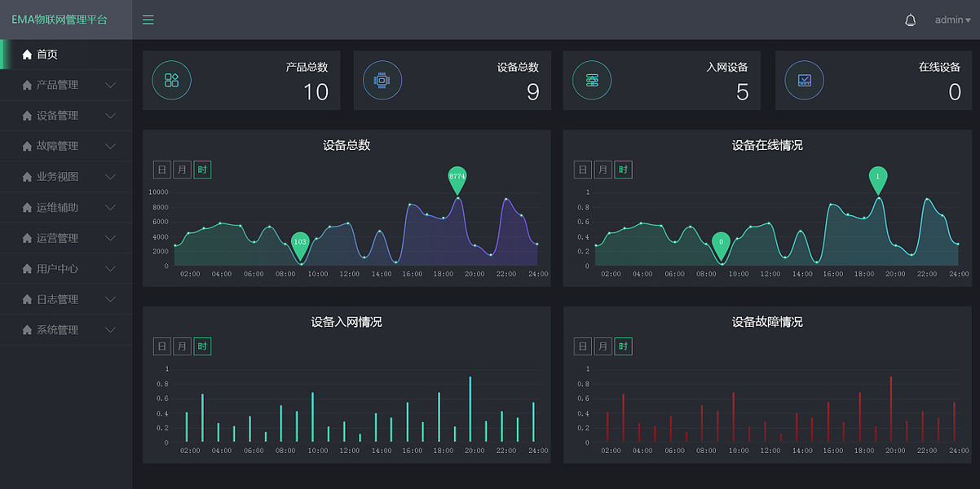Expand the 设备管理 menu chevron

pyautogui.click(x=111, y=116)
